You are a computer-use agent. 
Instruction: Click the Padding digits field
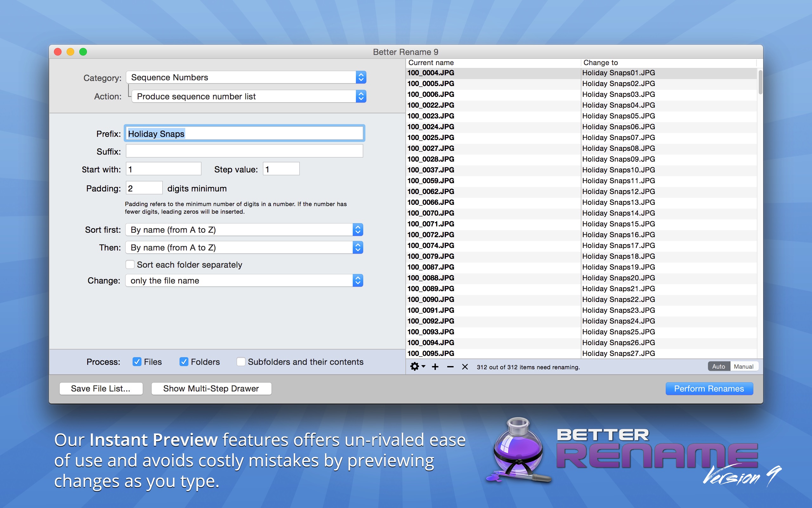[x=144, y=188]
